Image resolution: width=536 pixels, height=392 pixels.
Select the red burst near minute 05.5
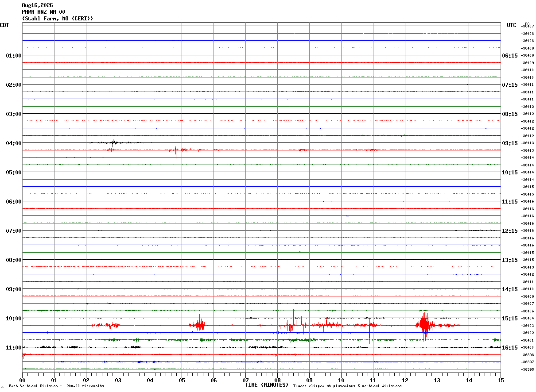198,324
